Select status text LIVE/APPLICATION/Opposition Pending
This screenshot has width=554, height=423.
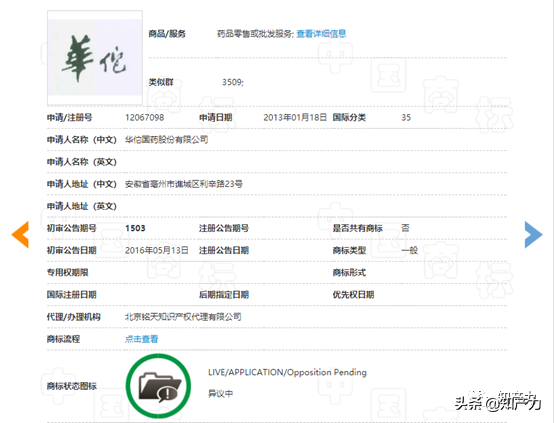tap(287, 372)
